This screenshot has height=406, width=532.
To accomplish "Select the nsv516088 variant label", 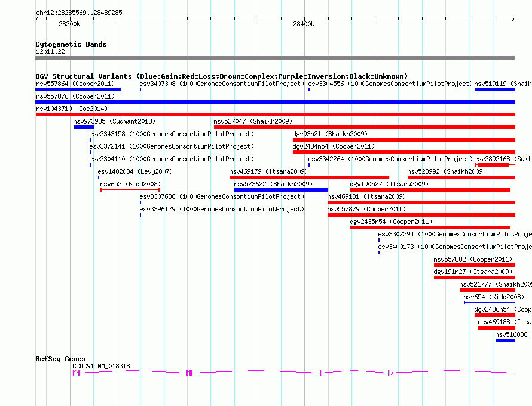I will coord(511,334).
